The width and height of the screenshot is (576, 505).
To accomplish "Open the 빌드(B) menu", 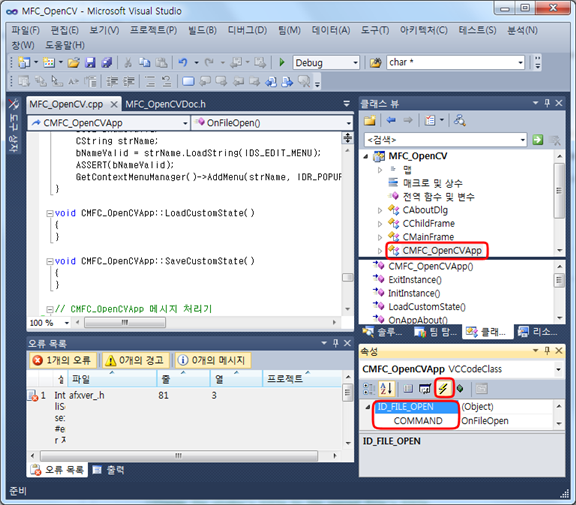I will click(202, 30).
